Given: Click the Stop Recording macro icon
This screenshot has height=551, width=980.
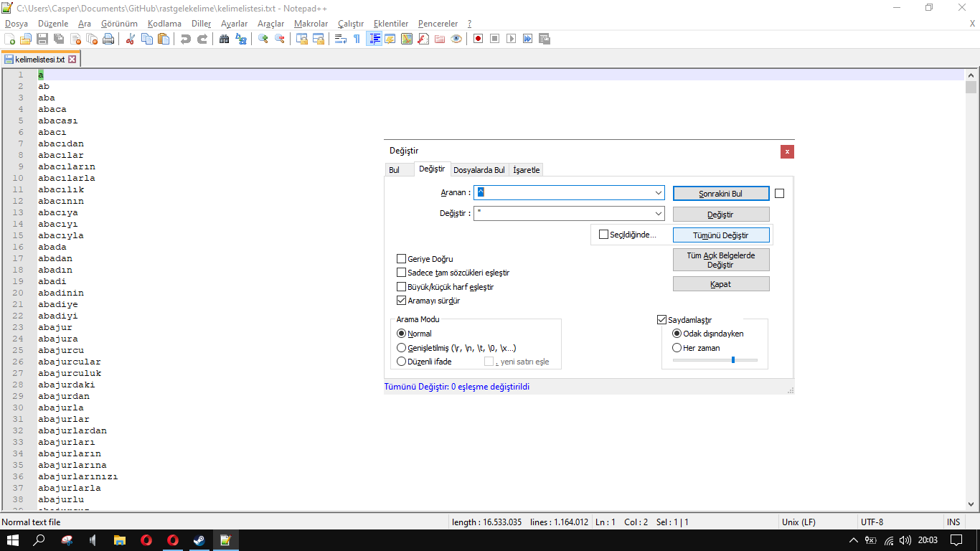Looking at the screenshot, I should coord(494,39).
